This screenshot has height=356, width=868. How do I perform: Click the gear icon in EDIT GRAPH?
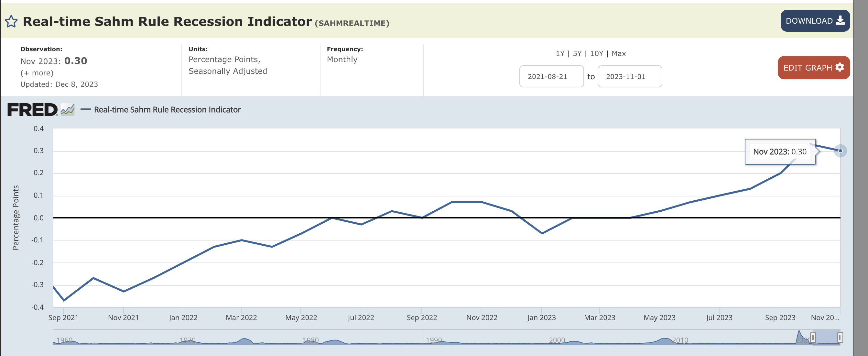tap(840, 67)
